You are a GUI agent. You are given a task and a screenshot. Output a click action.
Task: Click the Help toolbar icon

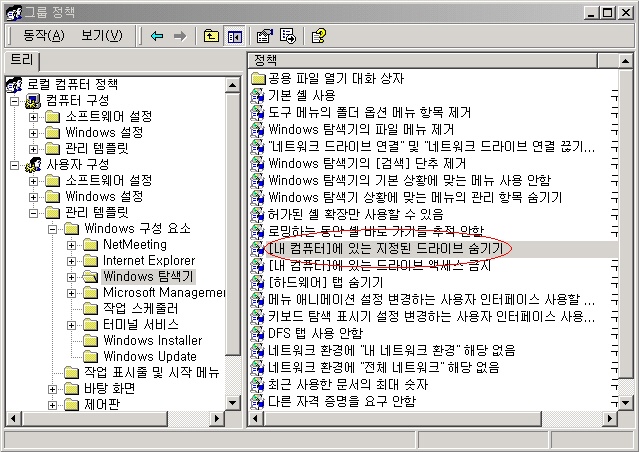(318, 36)
